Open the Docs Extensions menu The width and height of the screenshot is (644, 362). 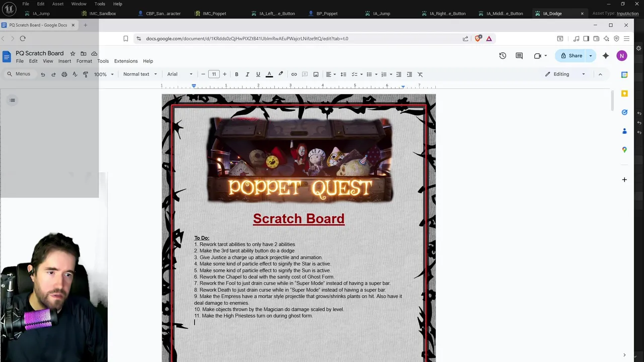(x=126, y=61)
